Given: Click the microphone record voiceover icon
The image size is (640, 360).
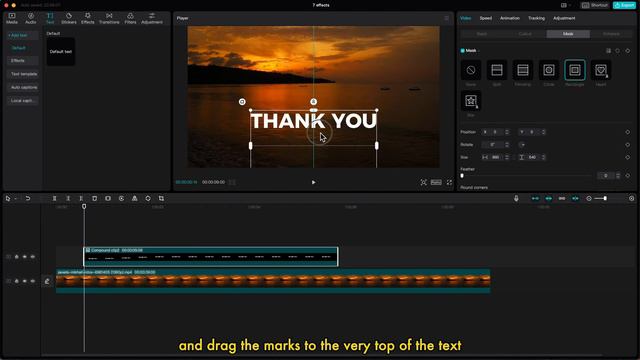Looking at the screenshot, I should point(516,198).
